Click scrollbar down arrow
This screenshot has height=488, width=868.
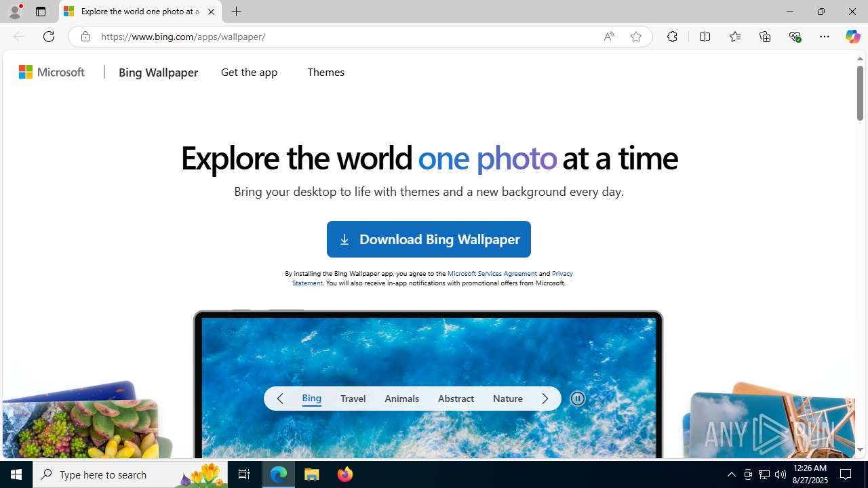[x=860, y=450]
